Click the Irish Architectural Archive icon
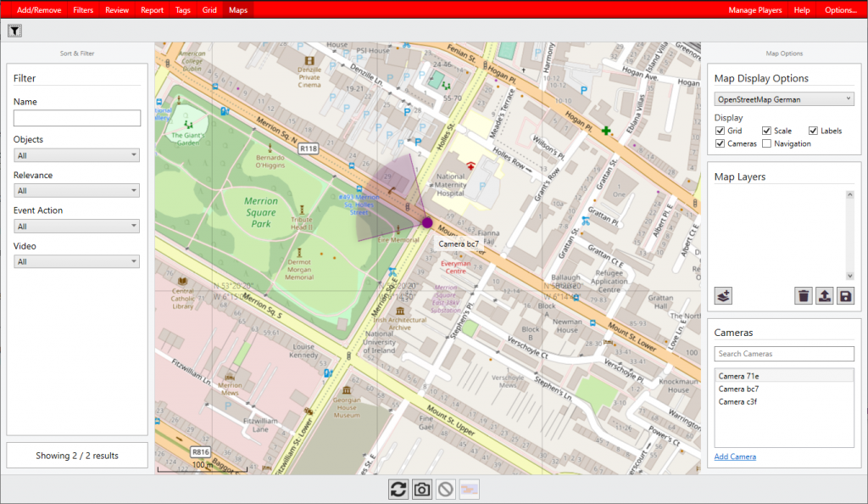This screenshot has height=504, width=868. 400,311
